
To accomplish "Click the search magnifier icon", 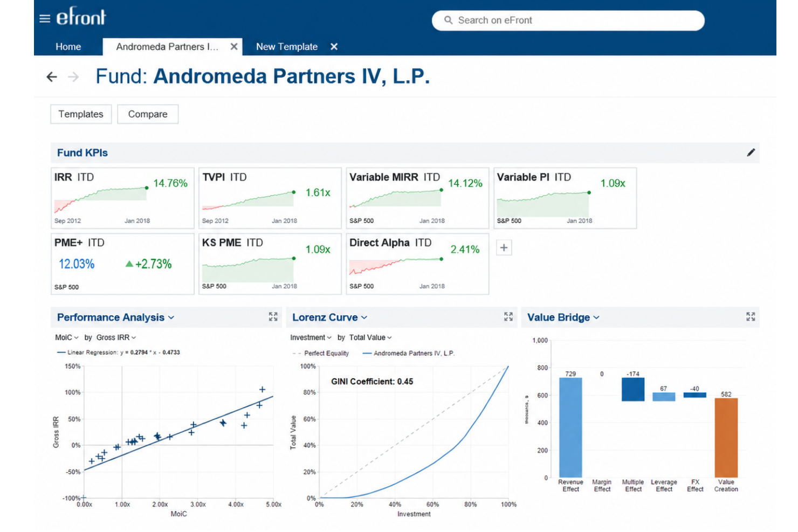I will click(448, 20).
